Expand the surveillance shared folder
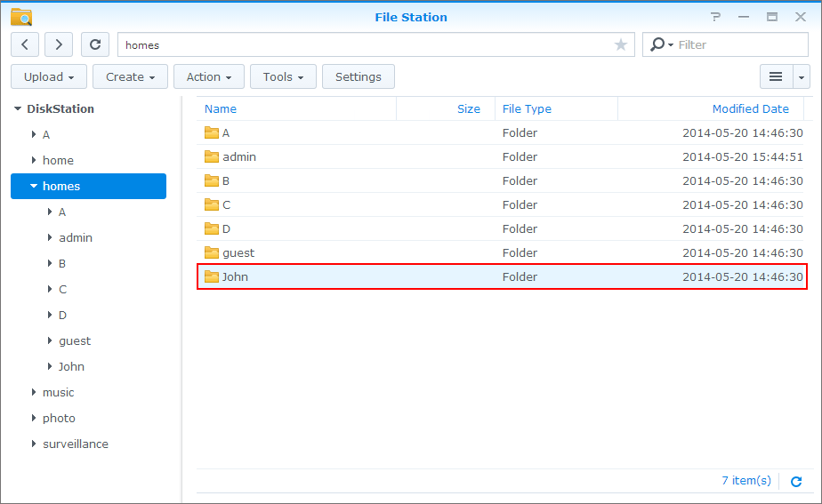822x504 pixels. [x=34, y=444]
